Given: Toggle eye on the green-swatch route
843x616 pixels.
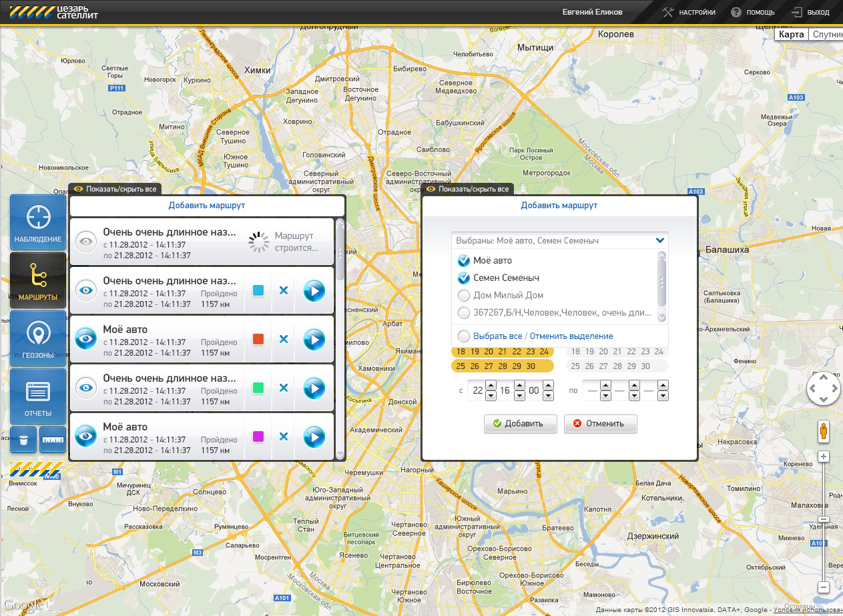Looking at the screenshot, I should coord(85,387).
